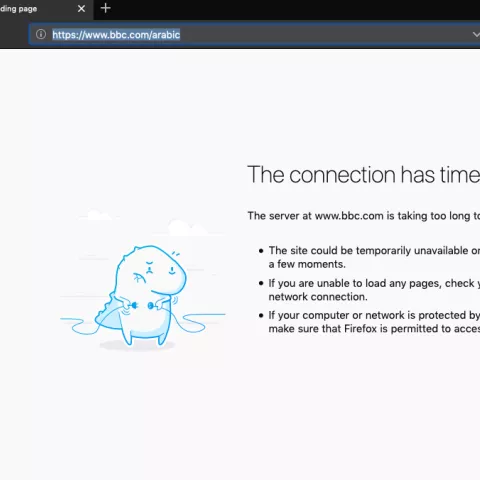Click the line 'a few moments.'

(307, 264)
